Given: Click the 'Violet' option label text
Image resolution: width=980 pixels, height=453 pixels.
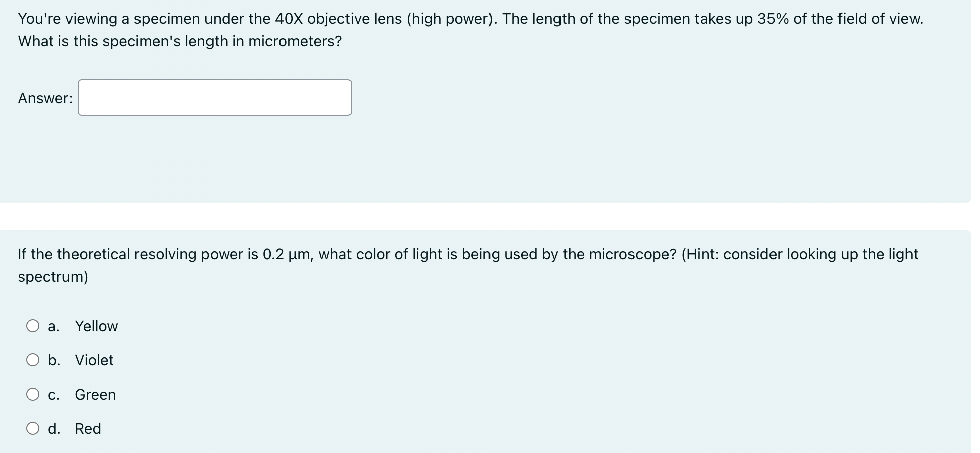Looking at the screenshot, I should 94,360.
